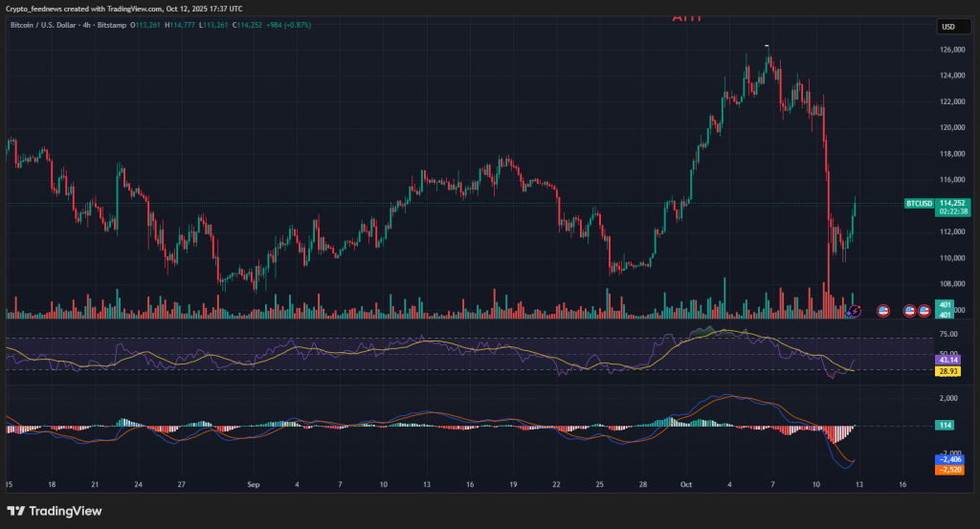Click the 108,000 price axis label
This screenshot has height=529, width=980.
(x=952, y=284)
